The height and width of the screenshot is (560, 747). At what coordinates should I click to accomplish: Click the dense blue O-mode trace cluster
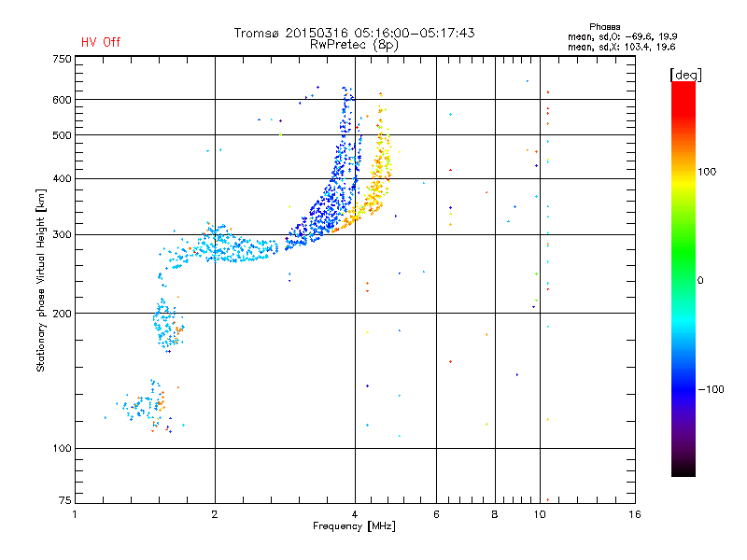pyautogui.click(x=329, y=204)
